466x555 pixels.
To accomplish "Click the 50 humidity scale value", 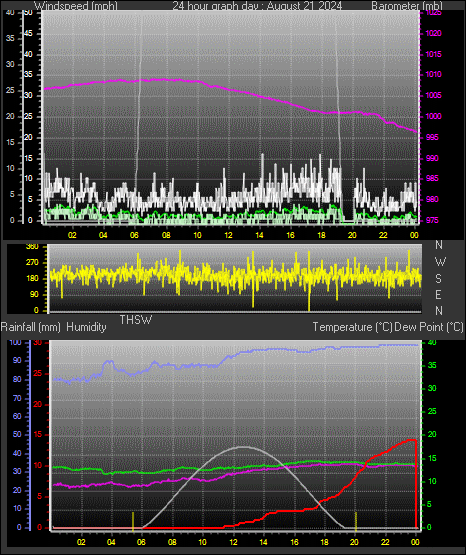I will click(17, 435).
